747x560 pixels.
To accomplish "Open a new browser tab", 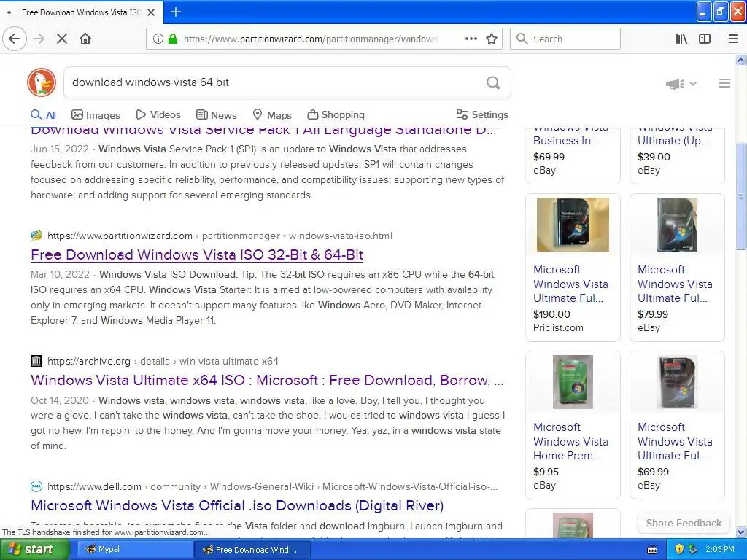I will coord(176,12).
